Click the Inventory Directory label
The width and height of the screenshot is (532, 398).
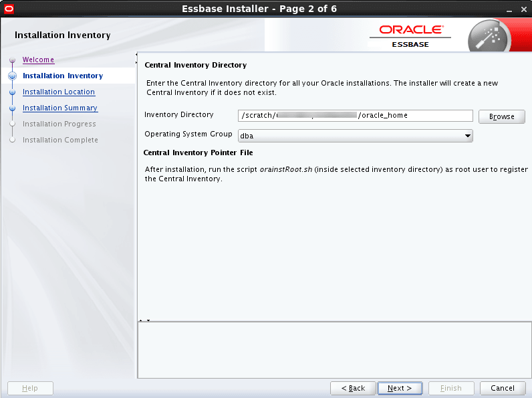[179, 115]
